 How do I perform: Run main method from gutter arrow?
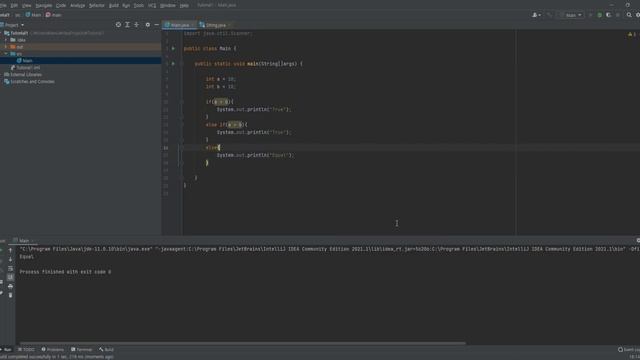173,64
